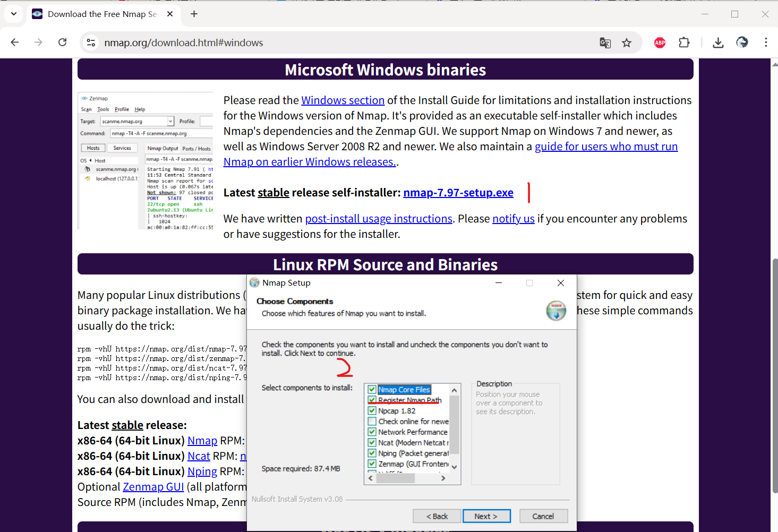Show Chrome downloads tray icon

(718, 43)
